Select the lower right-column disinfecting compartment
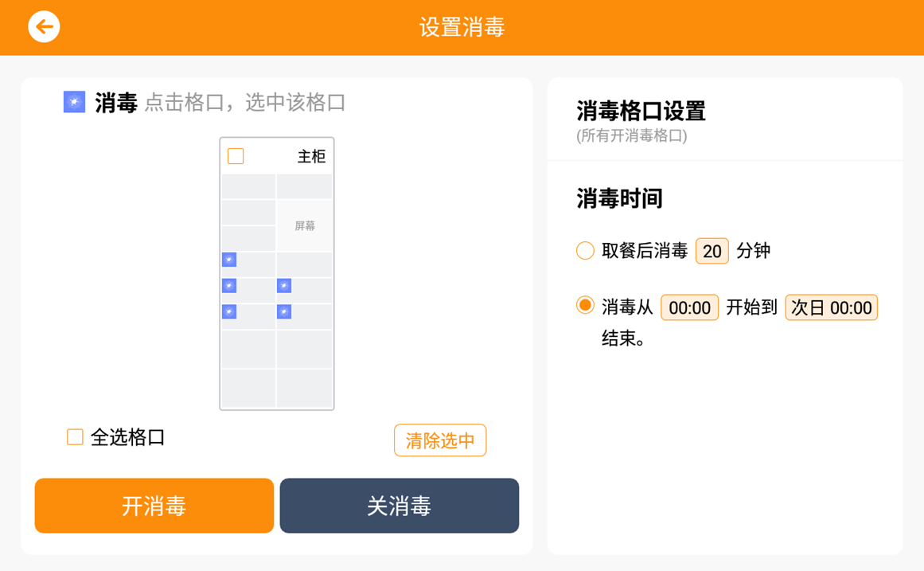The image size is (924, 571). tap(304, 317)
